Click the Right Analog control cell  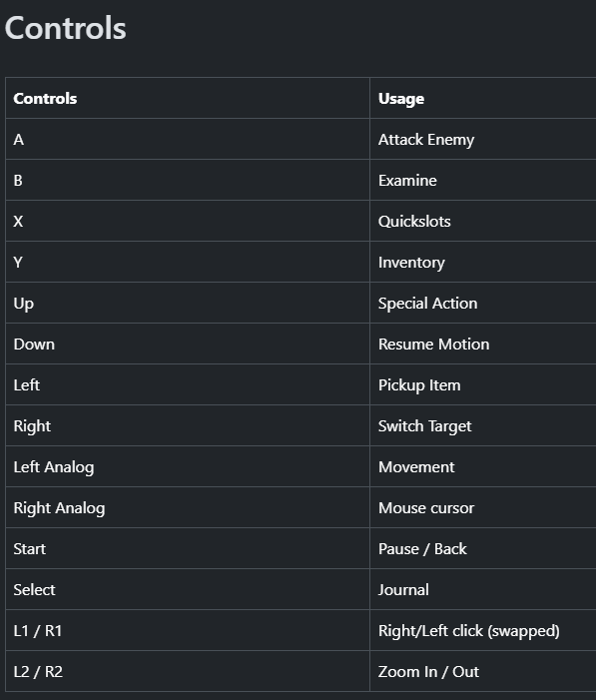click(x=188, y=507)
